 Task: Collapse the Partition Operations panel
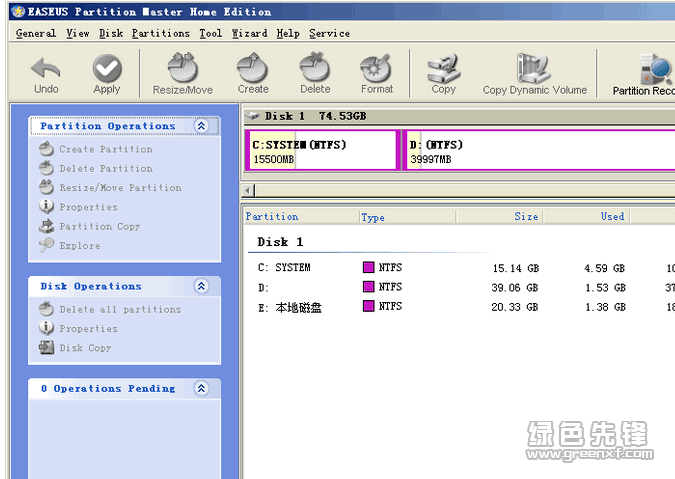[x=201, y=126]
